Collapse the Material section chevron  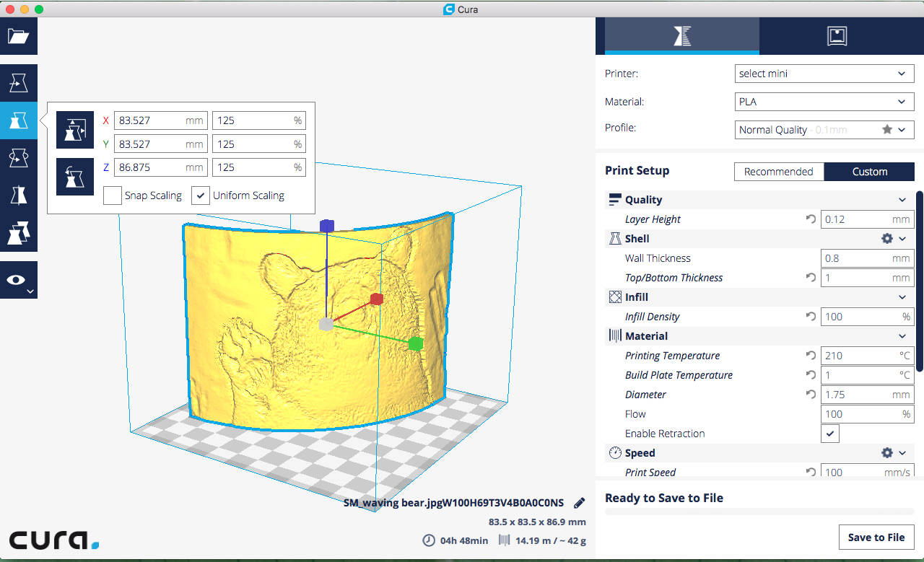[902, 336]
